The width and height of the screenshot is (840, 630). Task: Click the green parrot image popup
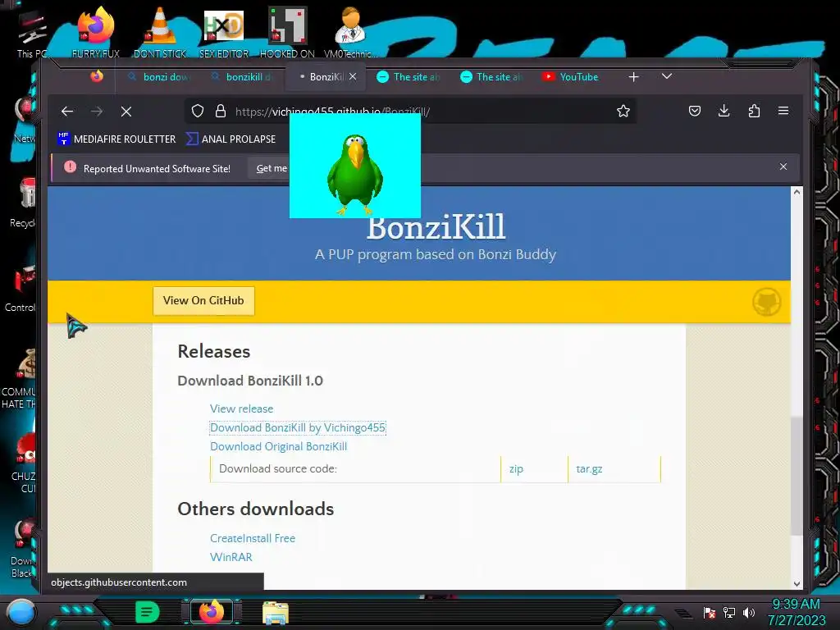(355, 166)
